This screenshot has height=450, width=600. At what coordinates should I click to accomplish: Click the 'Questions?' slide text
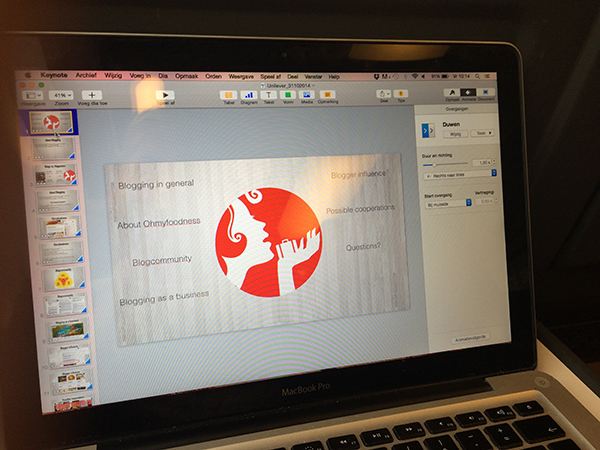(363, 247)
